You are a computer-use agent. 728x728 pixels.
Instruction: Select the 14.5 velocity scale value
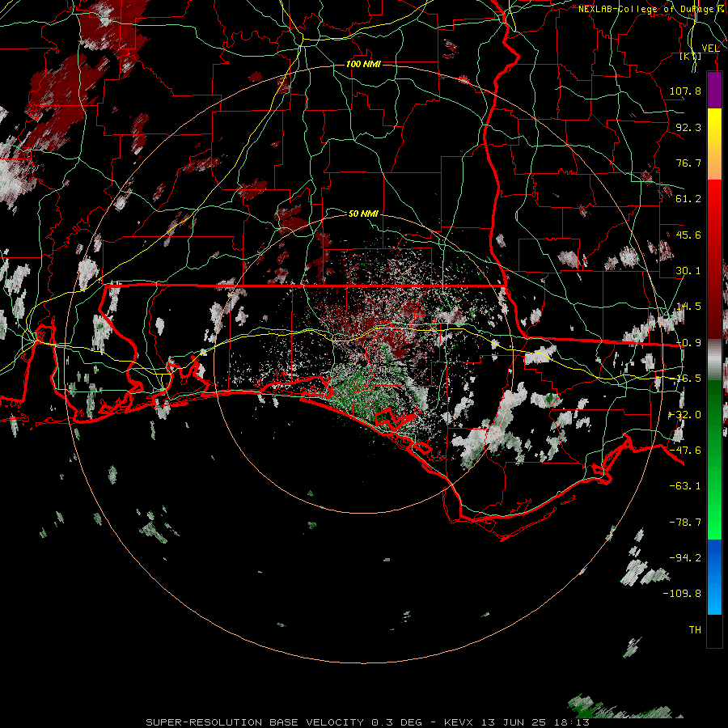click(x=688, y=307)
